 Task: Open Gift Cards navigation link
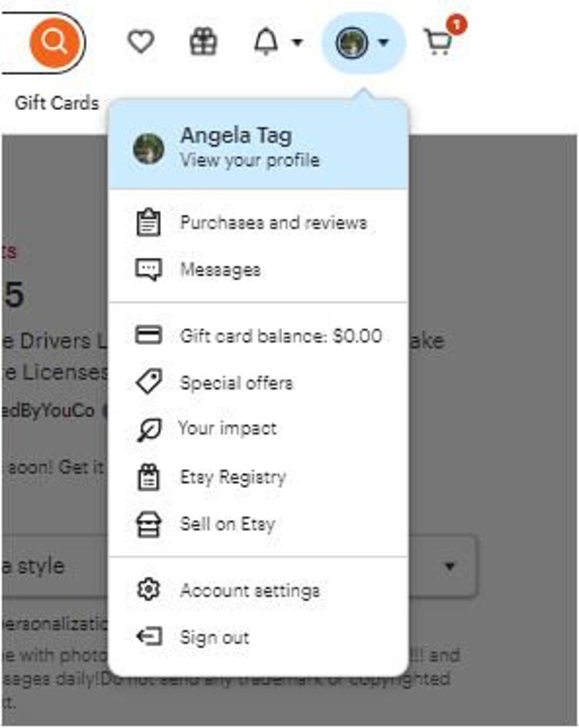(57, 103)
